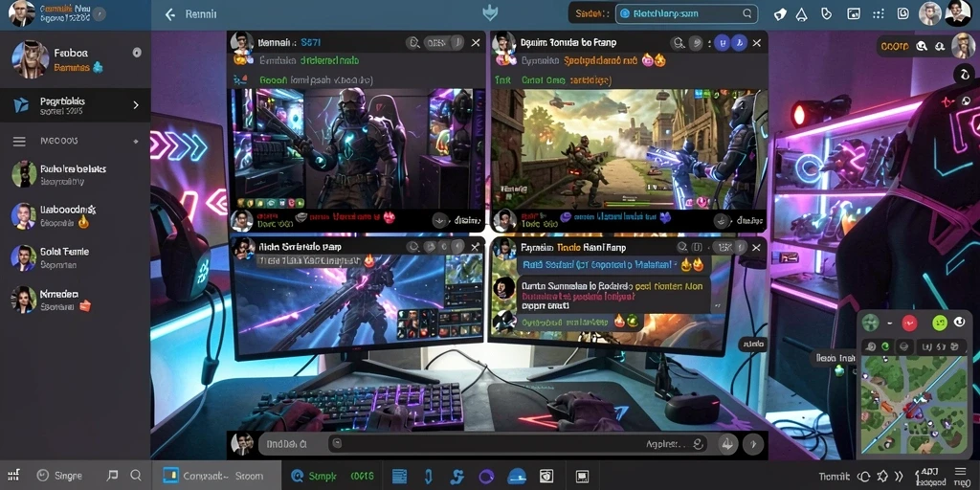
Task: Click the message input bar at bottom
Action: 518,444
